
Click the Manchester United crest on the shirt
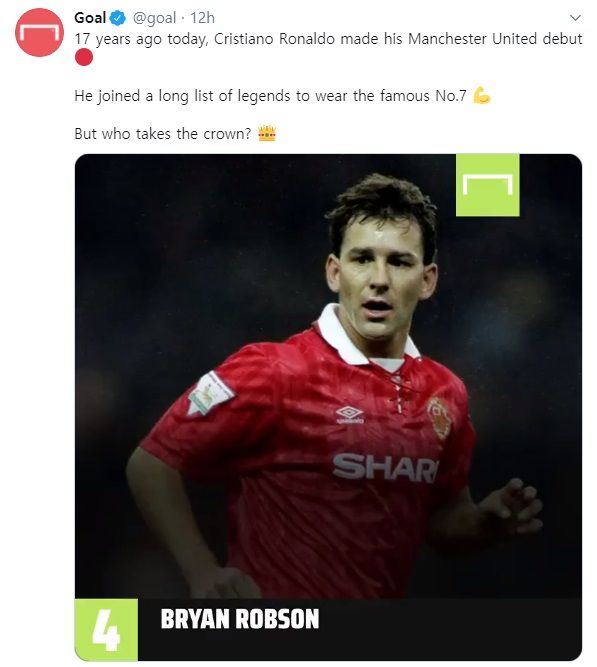pos(439,417)
